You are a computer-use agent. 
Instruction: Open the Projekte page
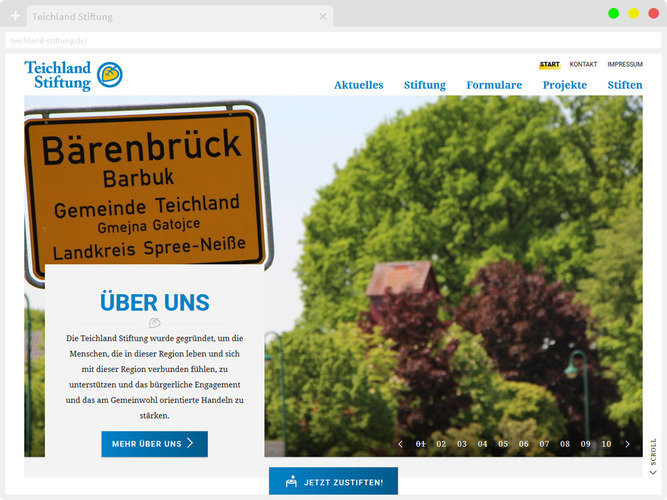(x=565, y=85)
